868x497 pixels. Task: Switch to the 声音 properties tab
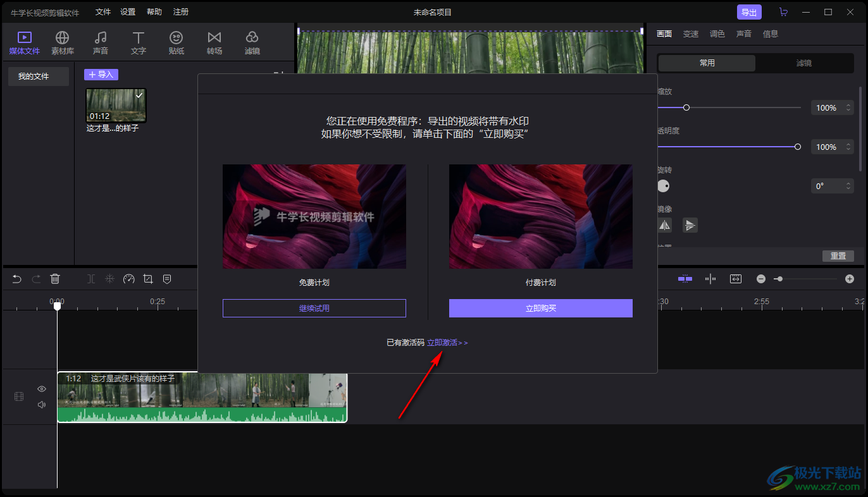coord(744,34)
